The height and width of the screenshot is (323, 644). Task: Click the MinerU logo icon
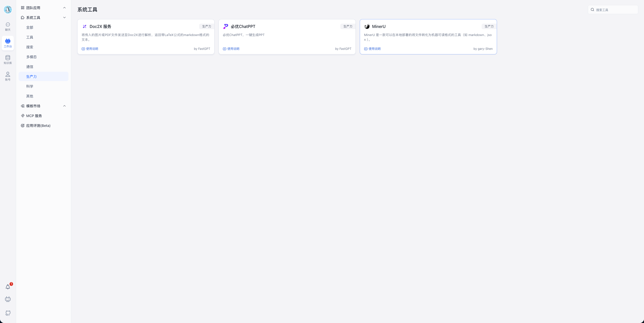click(367, 26)
